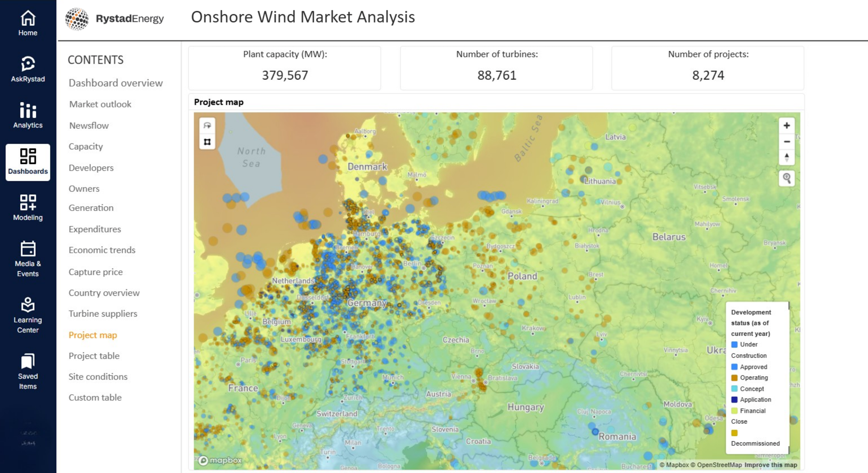This screenshot has height=473, width=868.
Task: Open Dashboard overview in contents
Action: [x=116, y=83]
